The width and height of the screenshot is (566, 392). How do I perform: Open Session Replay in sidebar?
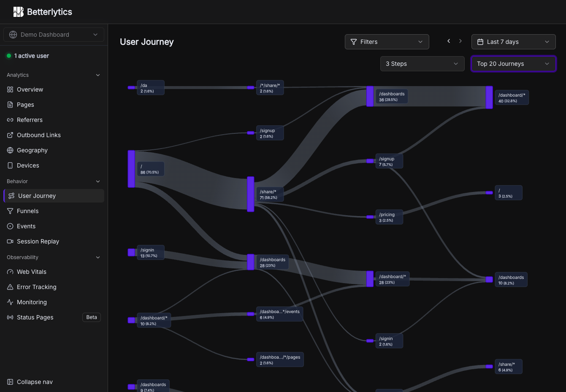click(54, 241)
